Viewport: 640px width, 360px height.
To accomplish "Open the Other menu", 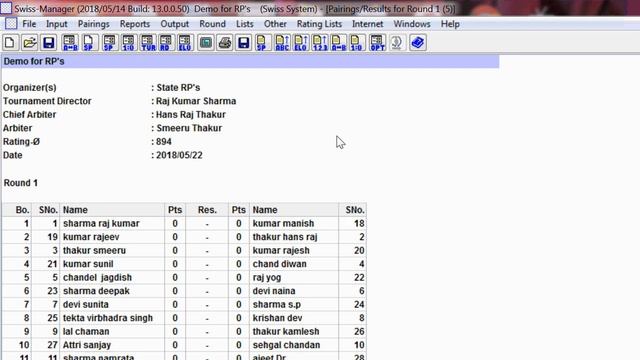I will pos(275,24).
